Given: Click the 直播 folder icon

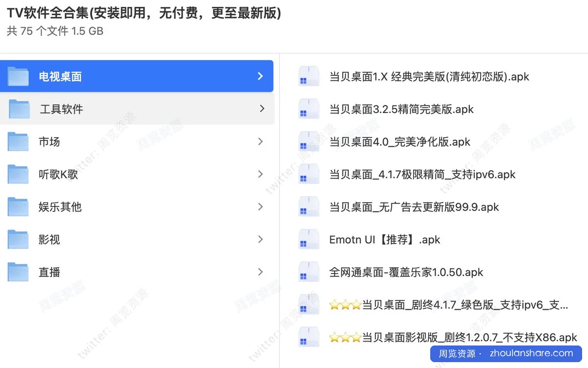Looking at the screenshot, I should [18, 272].
